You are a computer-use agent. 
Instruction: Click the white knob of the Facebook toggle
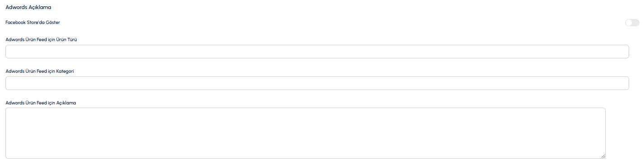(629, 23)
